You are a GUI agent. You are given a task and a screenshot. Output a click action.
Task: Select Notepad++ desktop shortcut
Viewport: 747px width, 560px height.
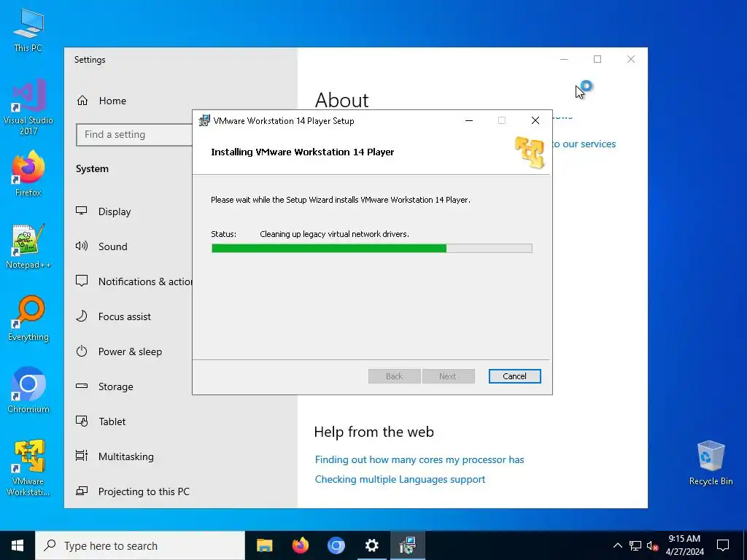click(28, 246)
